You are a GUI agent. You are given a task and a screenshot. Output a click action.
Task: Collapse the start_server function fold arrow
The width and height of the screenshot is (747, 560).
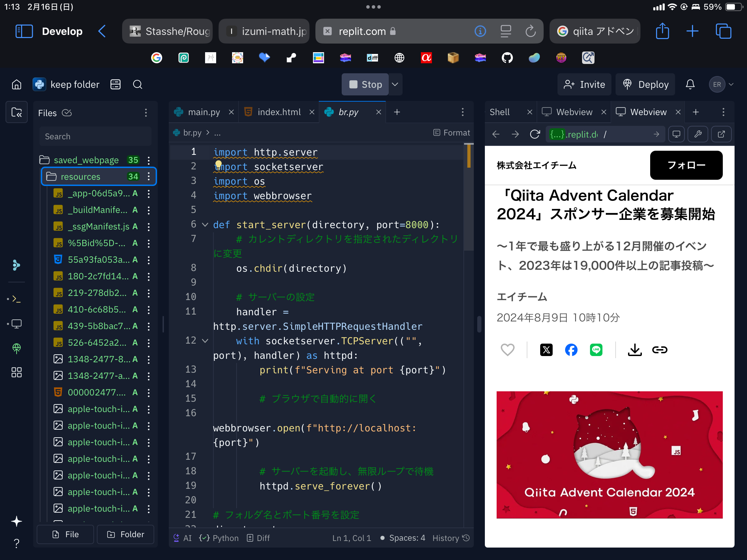(x=205, y=225)
